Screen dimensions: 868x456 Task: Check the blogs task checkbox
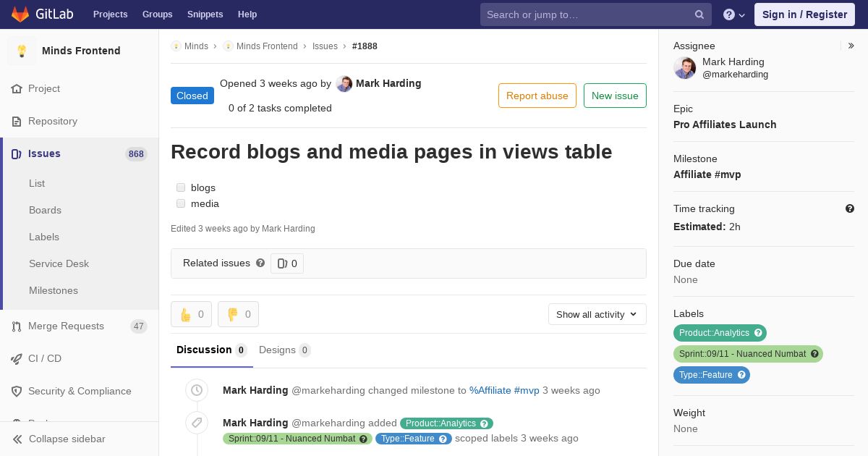tap(181, 187)
